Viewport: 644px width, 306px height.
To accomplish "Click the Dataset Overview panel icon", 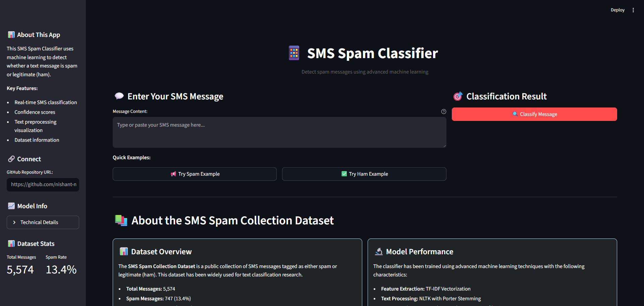I will (x=124, y=251).
